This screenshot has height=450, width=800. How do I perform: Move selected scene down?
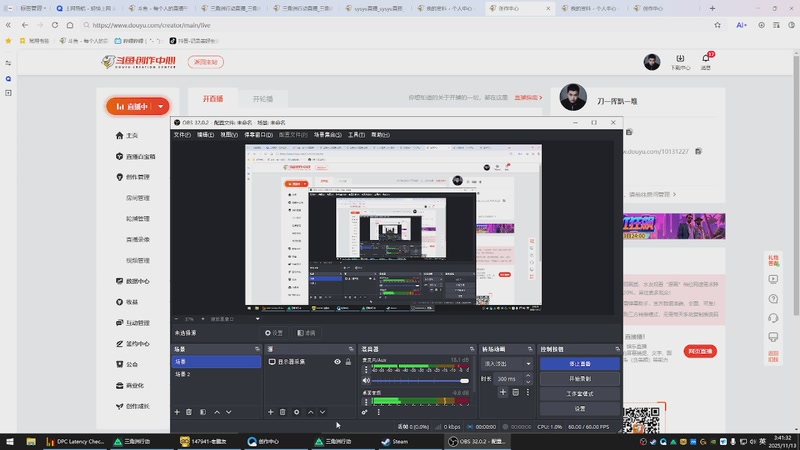[x=229, y=412]
